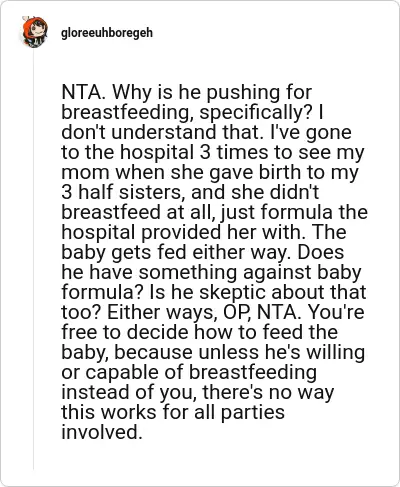Collapse the comment via the vertical thread line
Image resolution: width=400 pixels, height=487 pixels.
point(33,260)
